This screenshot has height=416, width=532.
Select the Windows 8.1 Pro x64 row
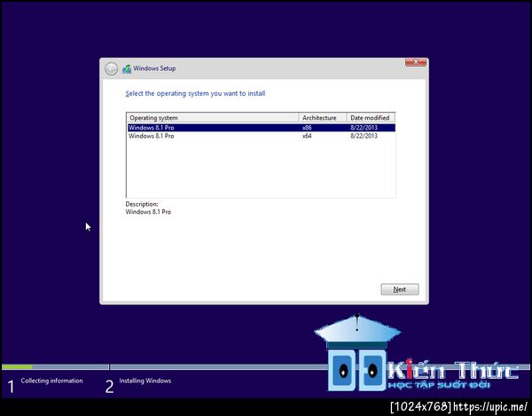262,136
